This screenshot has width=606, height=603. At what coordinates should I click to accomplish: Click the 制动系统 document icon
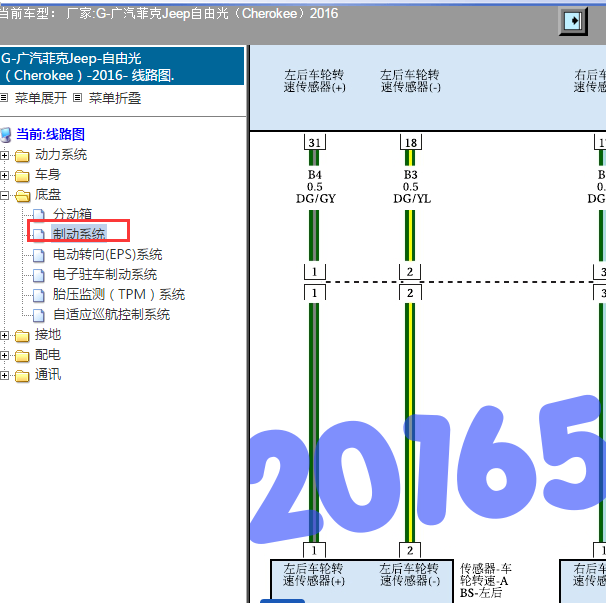39,235
